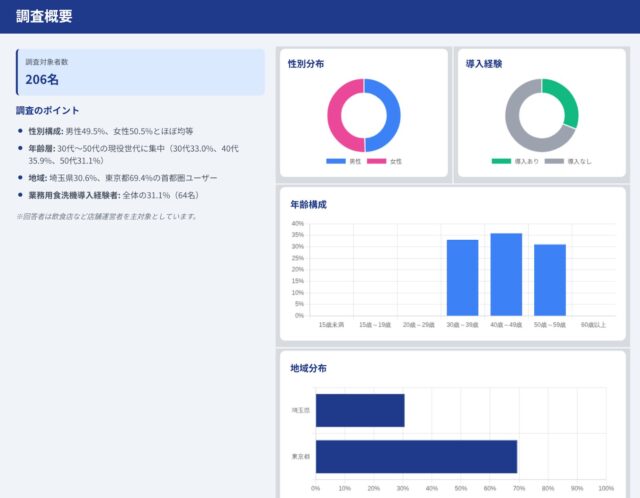
Task: Click the gray 導入なし legend swatch
Action: click(x=554, y=161)
